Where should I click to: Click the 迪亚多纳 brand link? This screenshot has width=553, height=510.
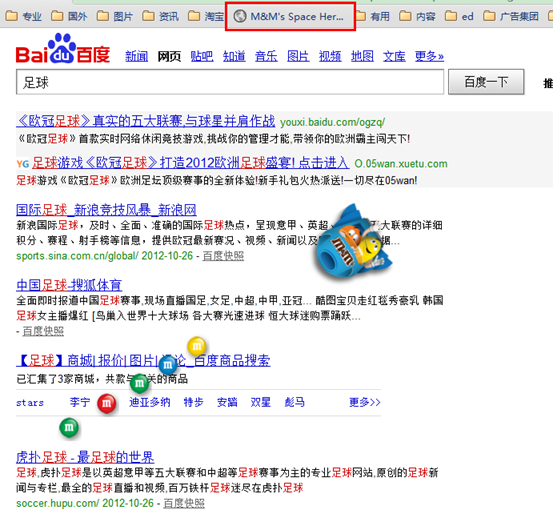tap(150, 402)
